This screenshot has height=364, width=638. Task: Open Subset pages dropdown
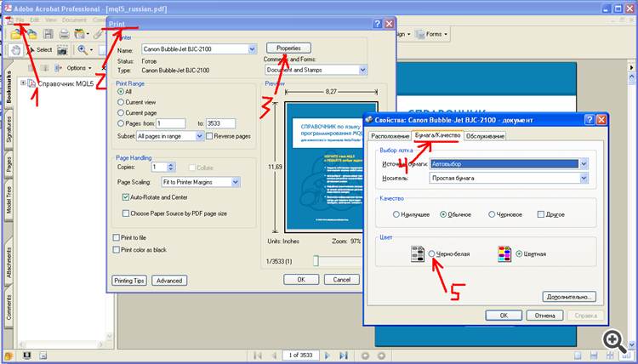[x=199, y=136]
